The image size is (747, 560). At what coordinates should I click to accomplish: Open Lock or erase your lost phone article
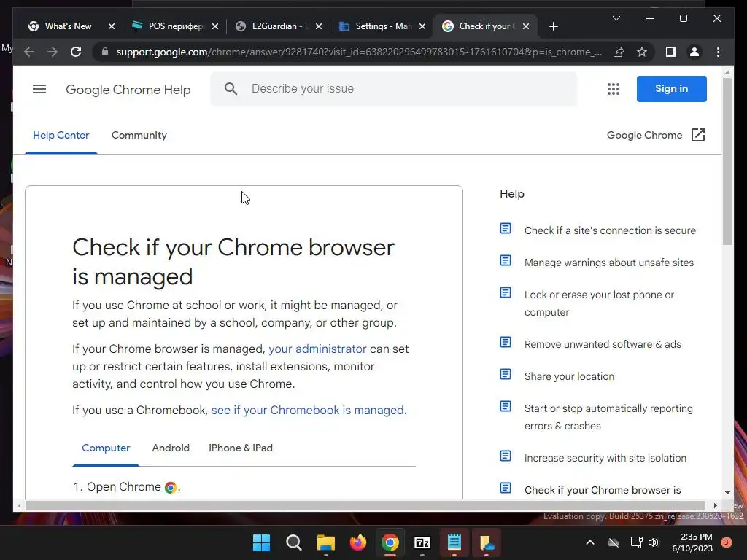[x=600, y=303]
